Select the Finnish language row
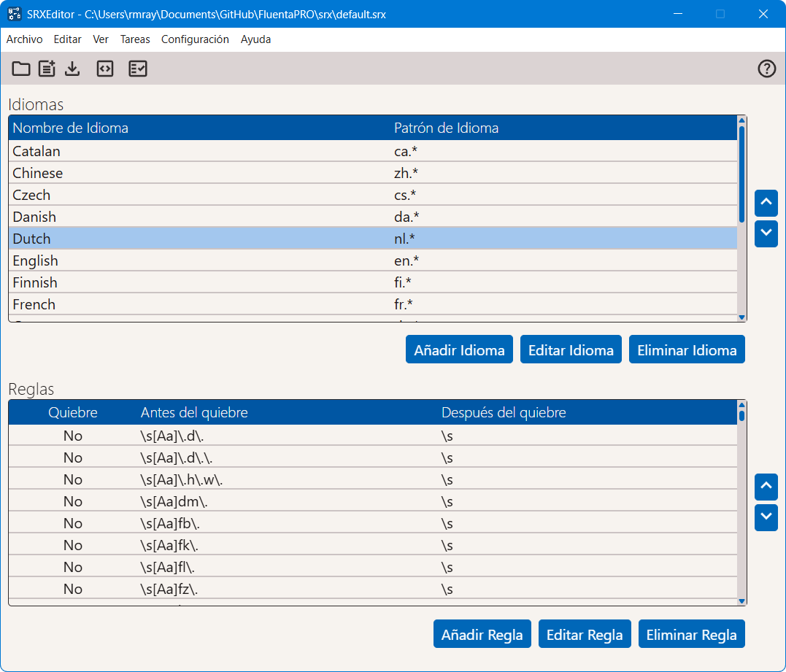 [373, 282]
